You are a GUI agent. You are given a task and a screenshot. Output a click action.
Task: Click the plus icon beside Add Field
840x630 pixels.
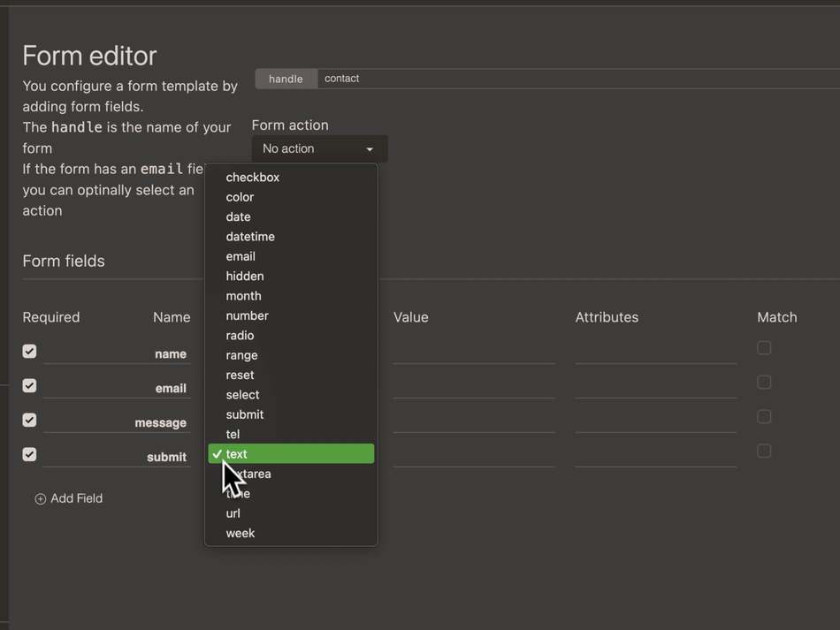40,499
